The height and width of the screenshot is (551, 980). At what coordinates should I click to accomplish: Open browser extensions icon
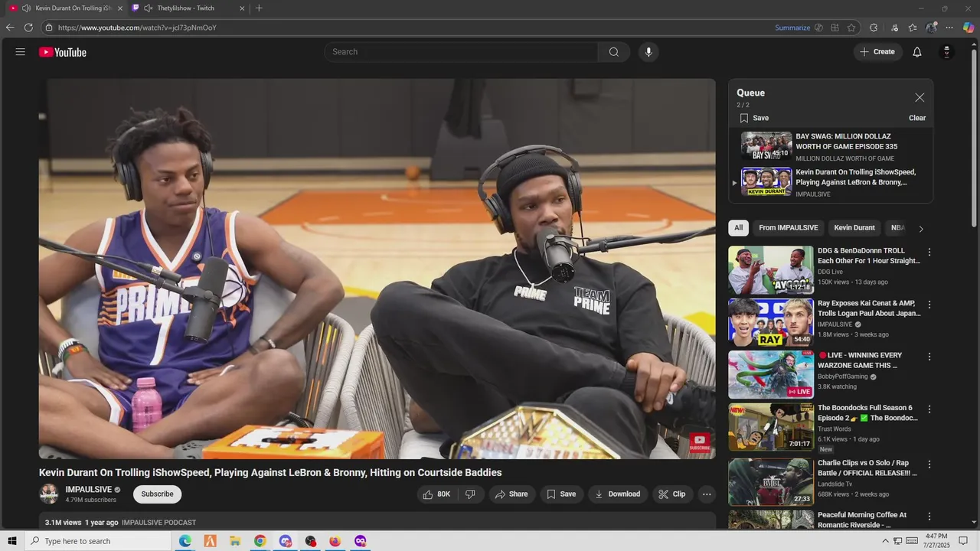tap(874, 28)
